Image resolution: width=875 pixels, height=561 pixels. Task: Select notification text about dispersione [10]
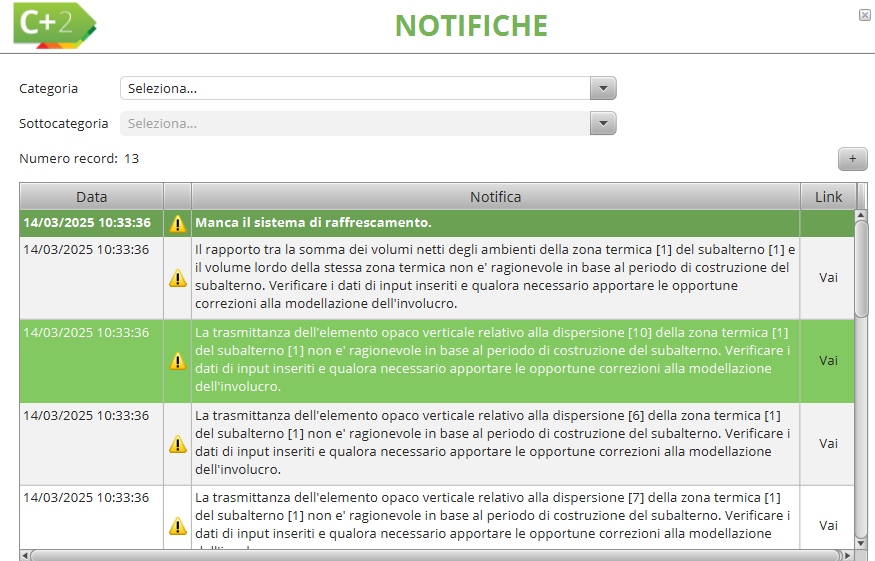496,360
